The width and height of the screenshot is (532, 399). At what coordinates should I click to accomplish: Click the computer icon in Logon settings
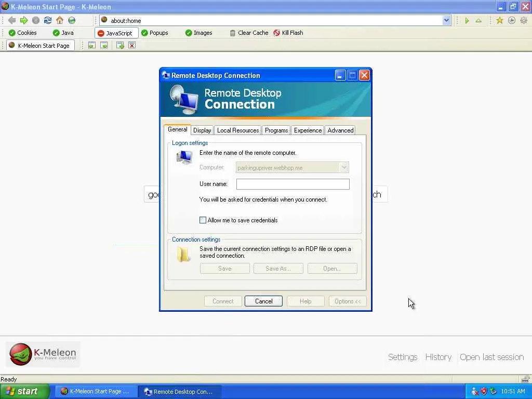[184, 158]
